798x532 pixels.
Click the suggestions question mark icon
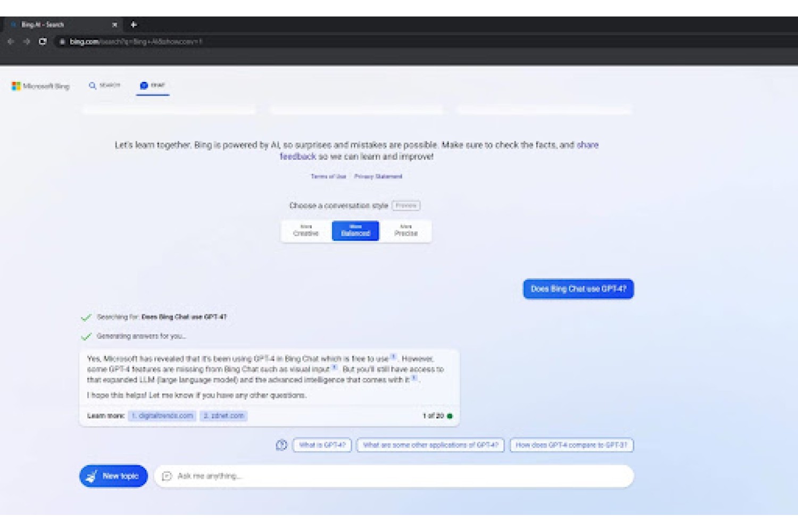pos(281,445)
